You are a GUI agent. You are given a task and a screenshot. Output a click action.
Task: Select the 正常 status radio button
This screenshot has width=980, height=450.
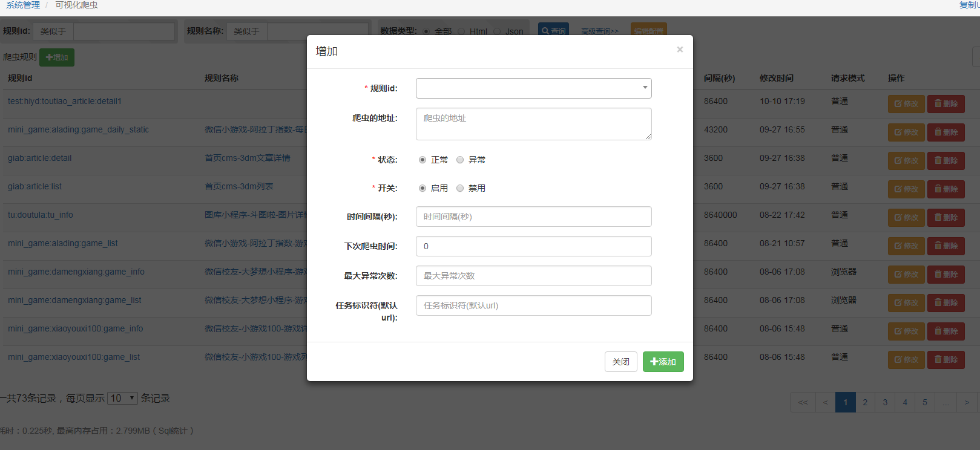[423, 160]
